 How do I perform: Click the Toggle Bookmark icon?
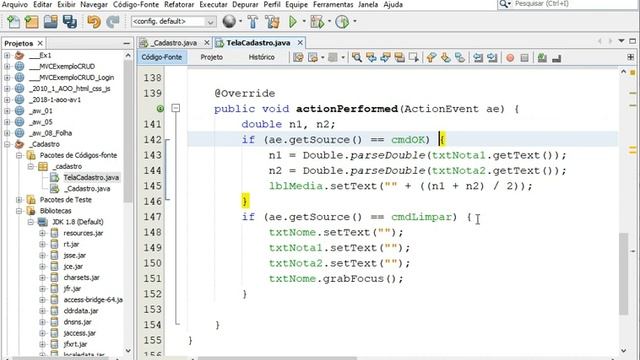(460, 58)
